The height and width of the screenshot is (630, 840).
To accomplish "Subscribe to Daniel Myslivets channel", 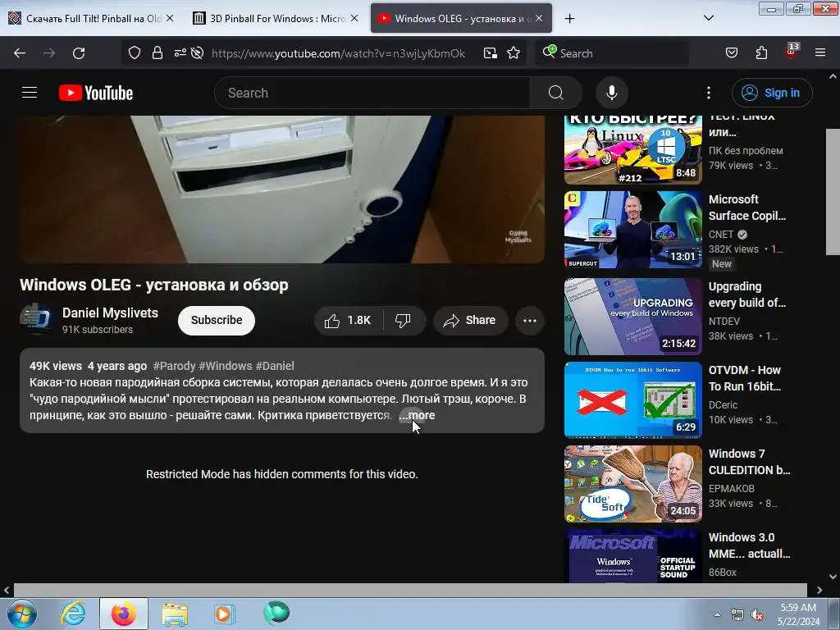I will tap(217, 321).
